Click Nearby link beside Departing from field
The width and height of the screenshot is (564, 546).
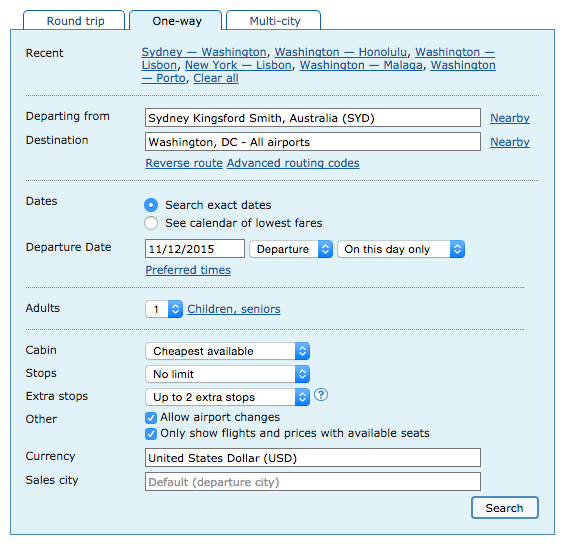(x=510, y=118)
